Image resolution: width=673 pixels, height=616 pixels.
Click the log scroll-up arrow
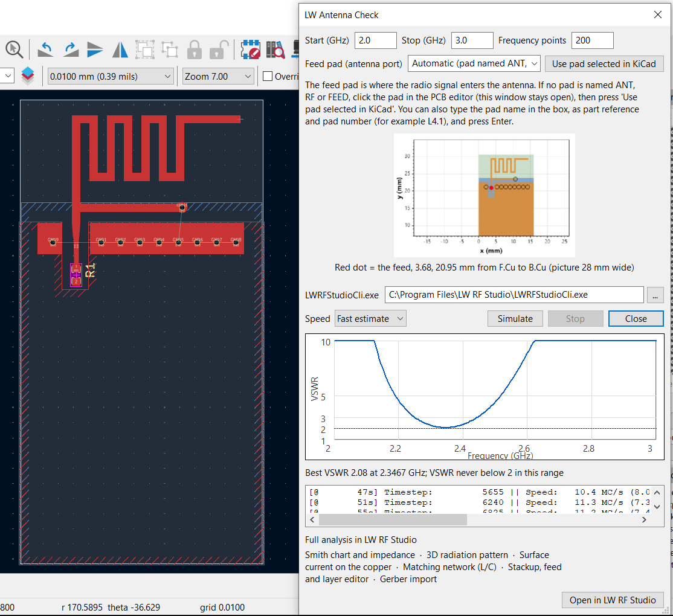coord(657,492)
